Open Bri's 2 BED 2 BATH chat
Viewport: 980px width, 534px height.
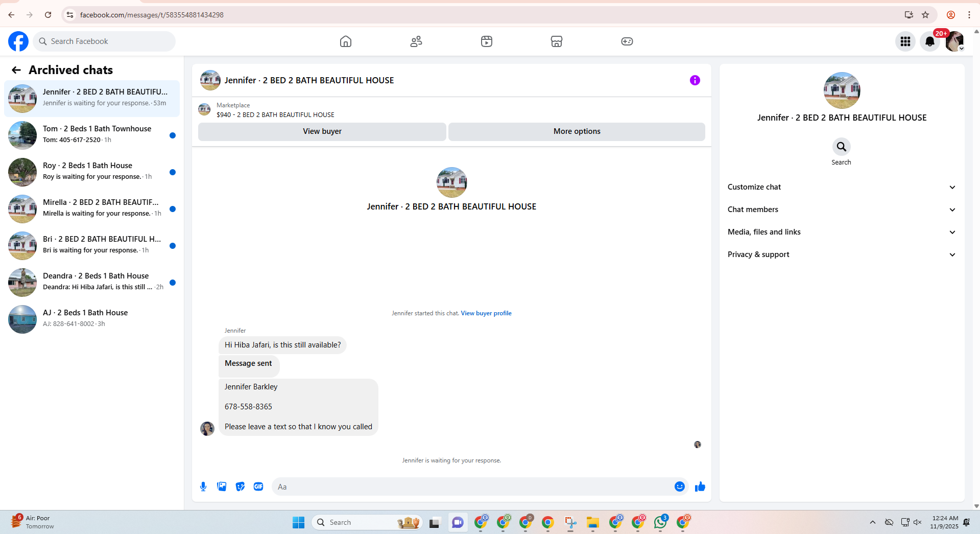(92, 245)
